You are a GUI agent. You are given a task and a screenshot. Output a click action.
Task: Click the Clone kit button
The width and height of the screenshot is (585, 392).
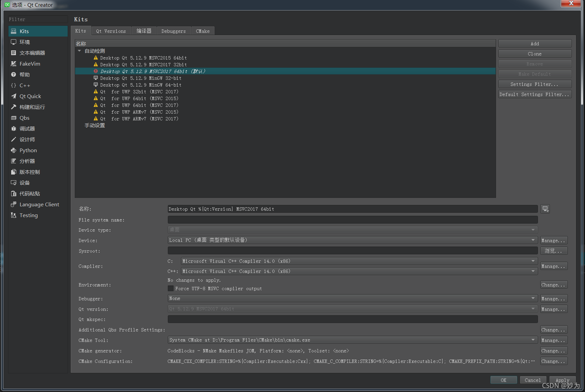535,54
